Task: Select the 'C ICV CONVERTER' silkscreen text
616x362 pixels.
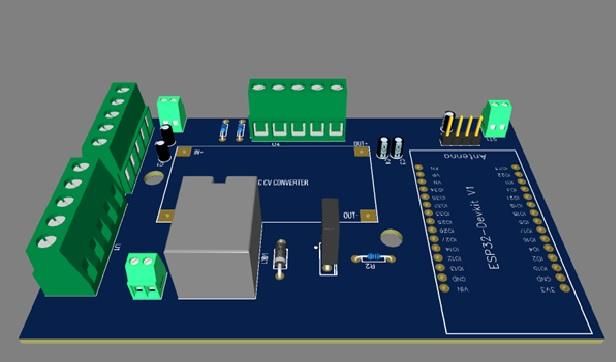Action: pos(282,183)
